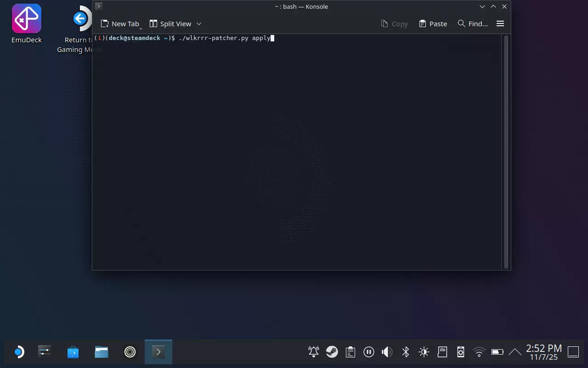Select the Konsole task in taskbar
Viewport: 588px width, 368px height.
(158, 352)
